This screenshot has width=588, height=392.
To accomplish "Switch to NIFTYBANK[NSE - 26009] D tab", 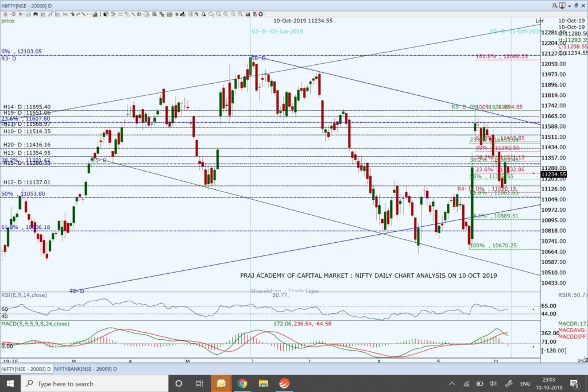I will (x=85, y=369).
